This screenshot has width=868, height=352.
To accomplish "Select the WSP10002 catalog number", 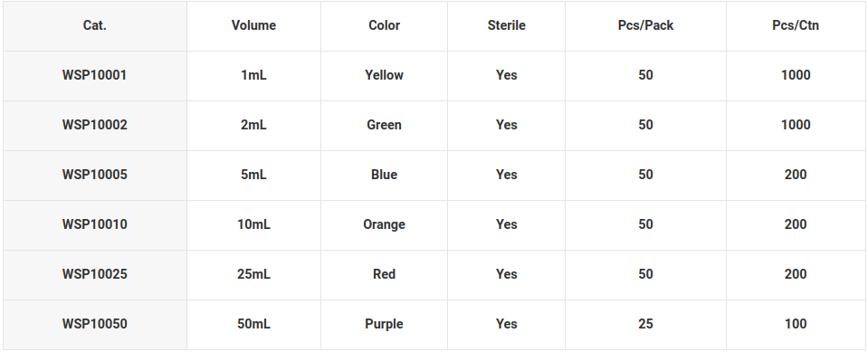I will point(95,125).
